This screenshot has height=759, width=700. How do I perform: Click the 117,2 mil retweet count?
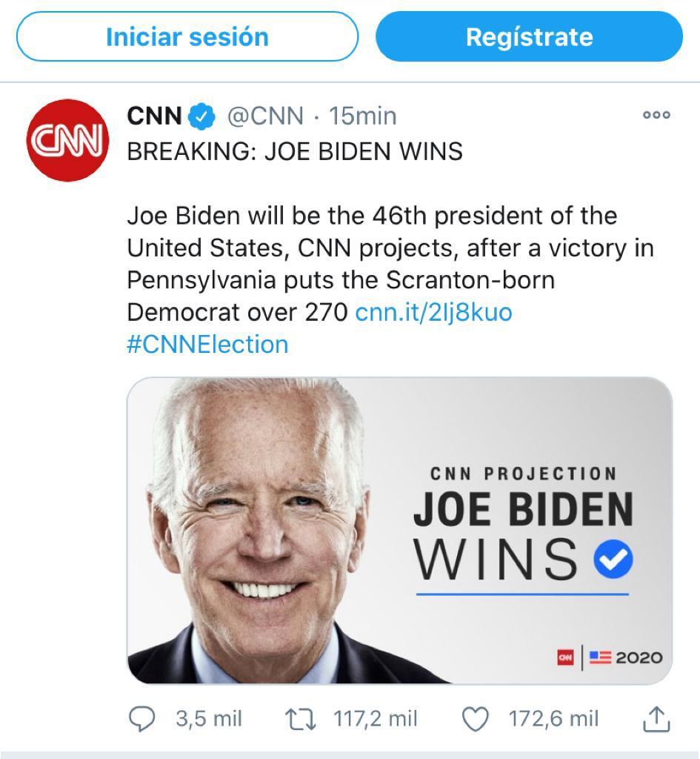coord(376,718)
